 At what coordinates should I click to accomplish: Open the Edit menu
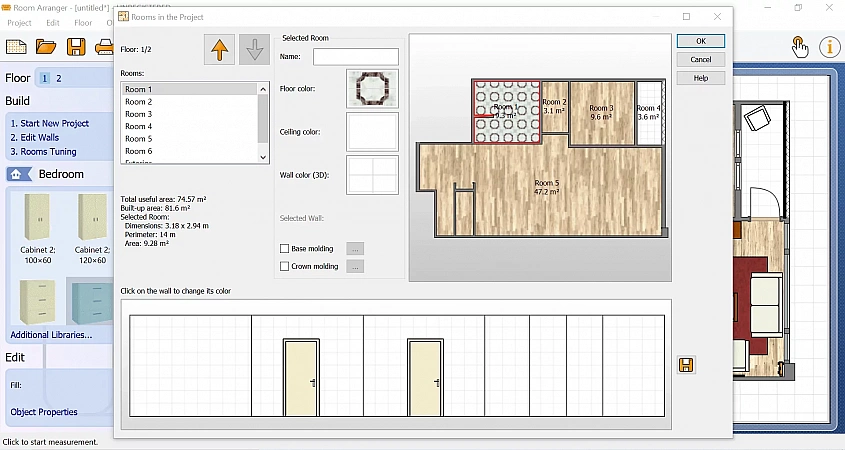pos(52,22)
